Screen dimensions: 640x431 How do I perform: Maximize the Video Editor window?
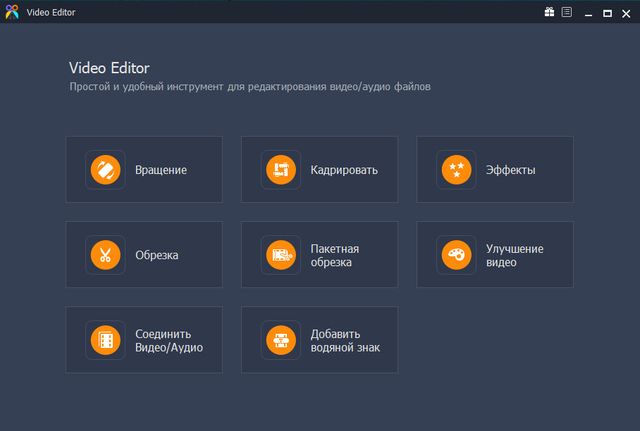(x=607, y=12)
